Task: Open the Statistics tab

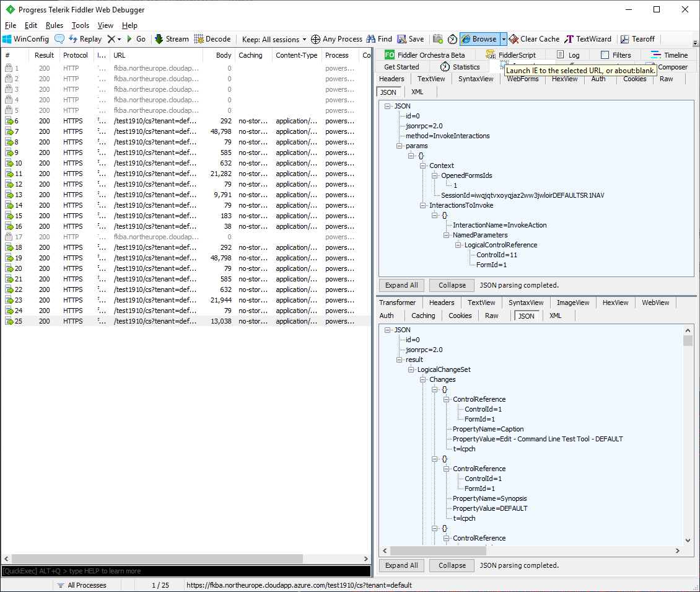Action: tap(460, 66)
